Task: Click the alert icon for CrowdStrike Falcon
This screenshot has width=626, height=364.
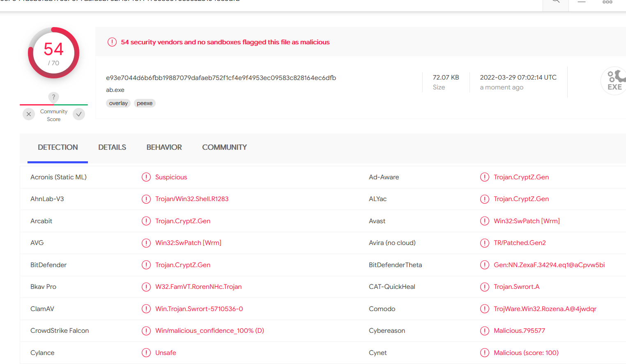Action: point(146,331)
